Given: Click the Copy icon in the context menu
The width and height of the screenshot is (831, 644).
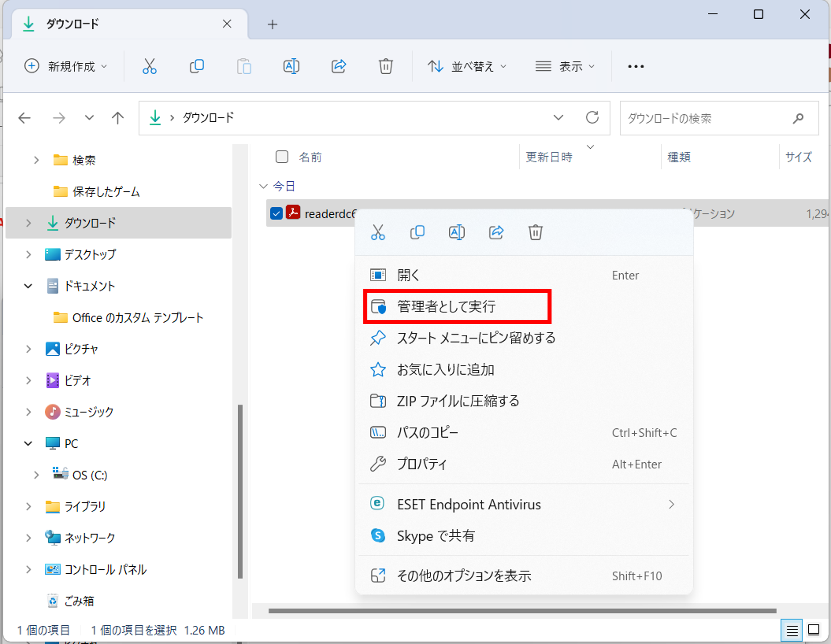Looking at the screenshot, I should [418, 232].
